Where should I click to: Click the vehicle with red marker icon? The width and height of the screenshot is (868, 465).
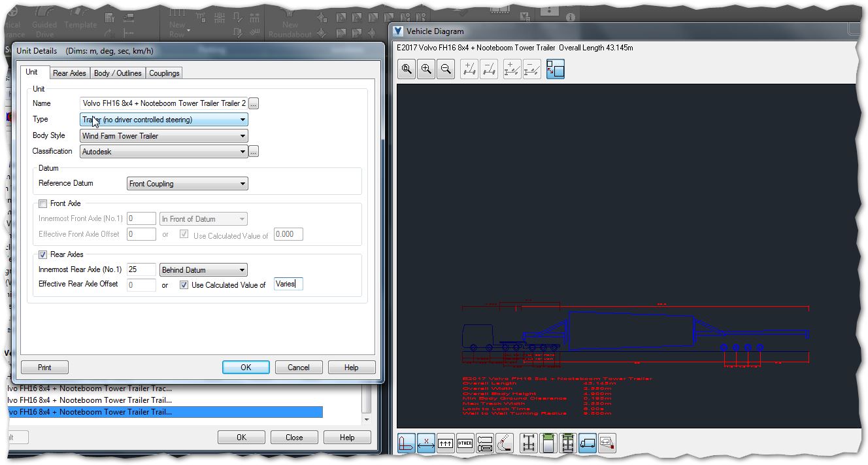[x=607, y=443]
